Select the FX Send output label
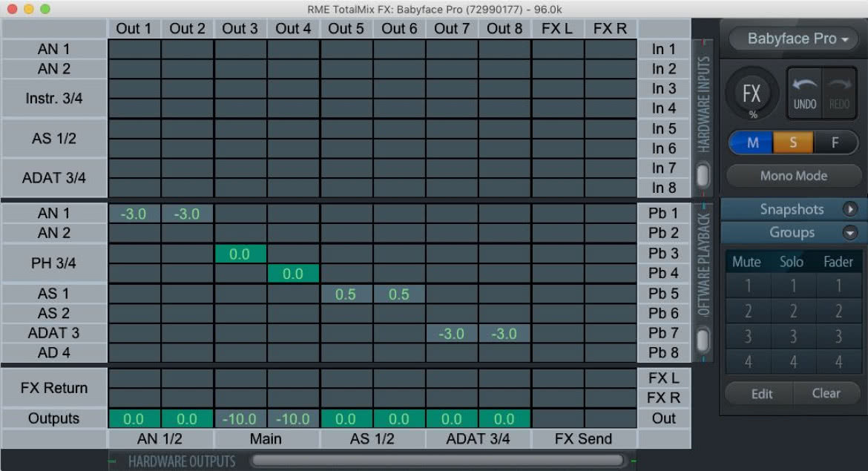This screenshot has height=471, width=868. [583, 439]
